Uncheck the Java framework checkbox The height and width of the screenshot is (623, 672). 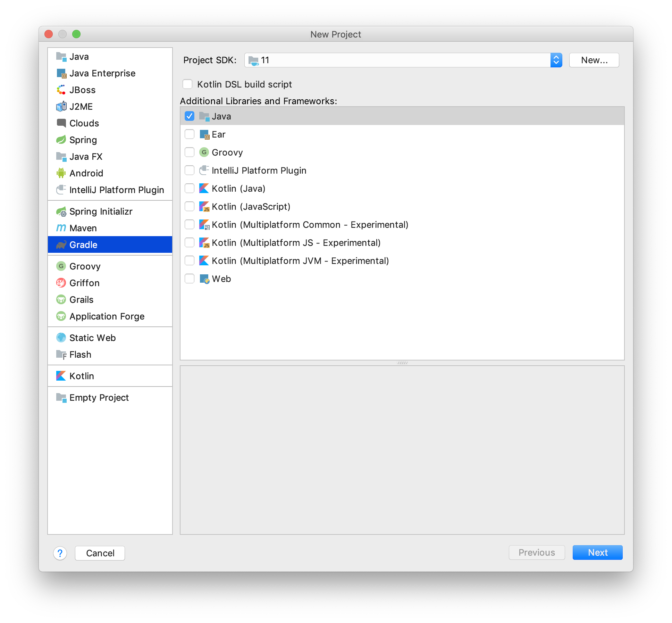[190, 116]
